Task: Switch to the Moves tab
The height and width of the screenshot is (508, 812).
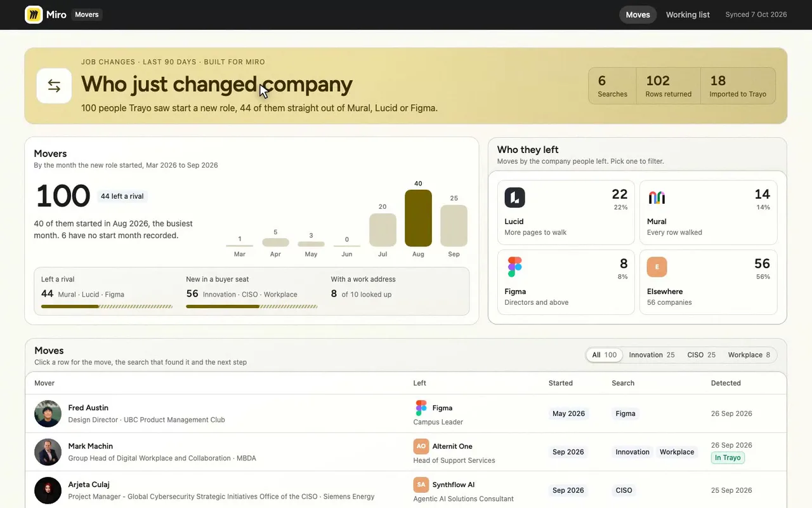Action: [638, 15]
